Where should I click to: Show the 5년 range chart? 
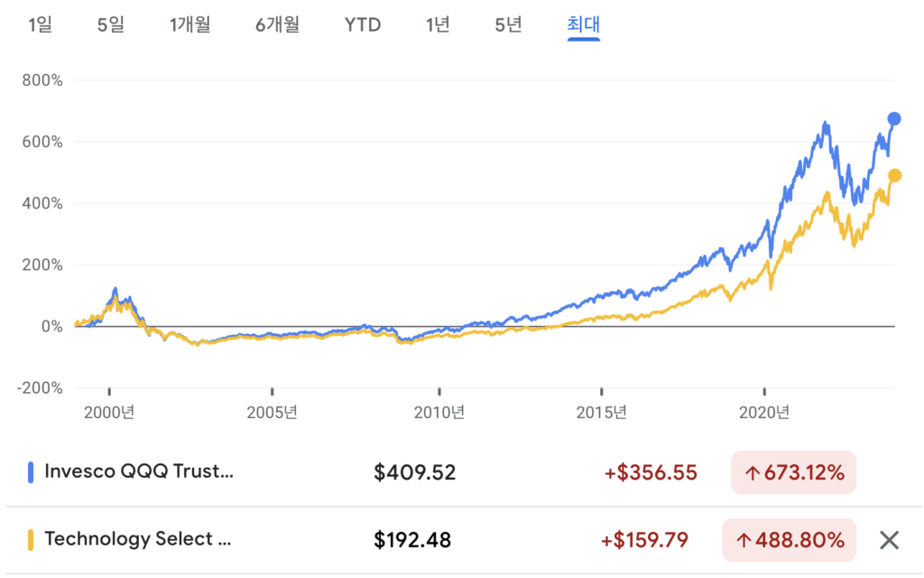pos(508,24)
